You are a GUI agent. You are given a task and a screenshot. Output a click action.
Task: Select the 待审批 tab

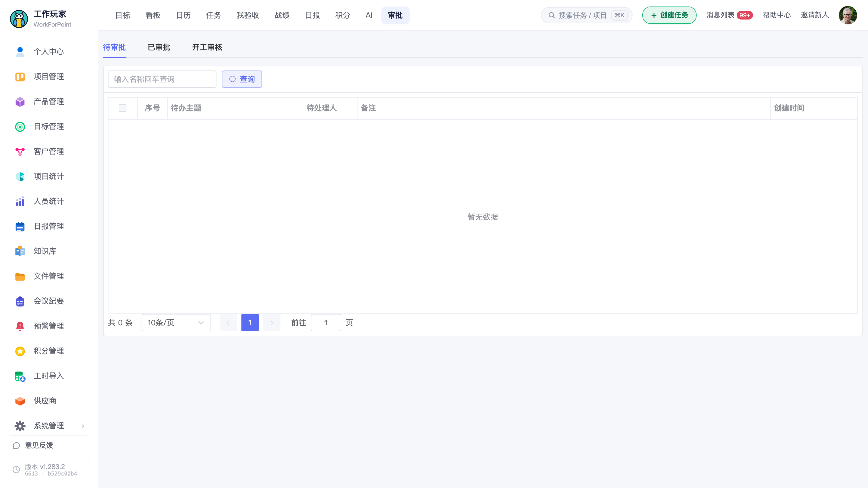114,47
